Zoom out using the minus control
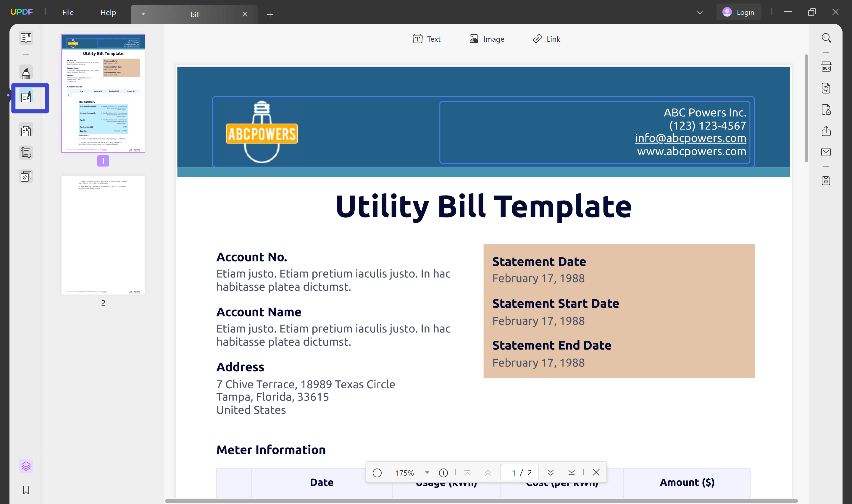This screenshot has width=852, height=504. [377, 472]
